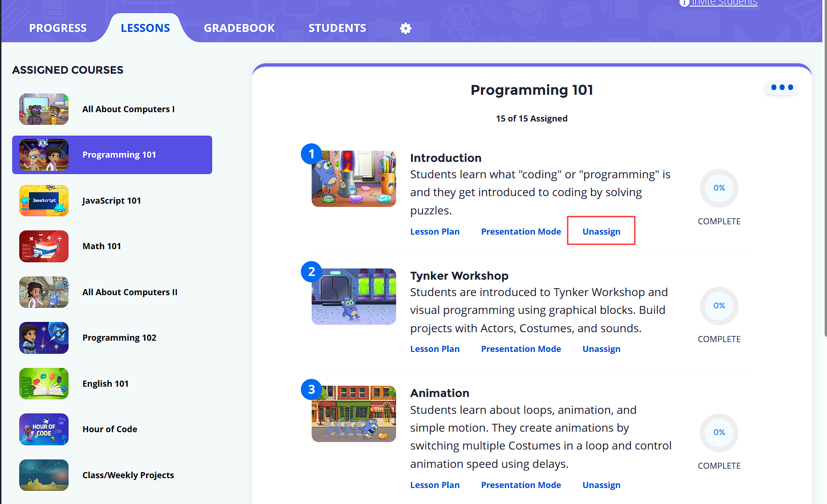Unassign the Animation lesson
This screenshot has height=504, width=827.
pos(601,485)
